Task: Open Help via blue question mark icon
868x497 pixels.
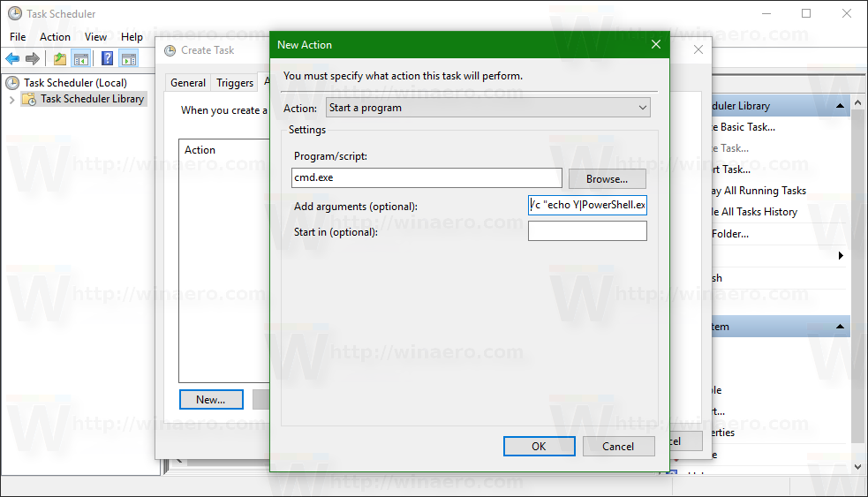Action: (x=108, y=58)
